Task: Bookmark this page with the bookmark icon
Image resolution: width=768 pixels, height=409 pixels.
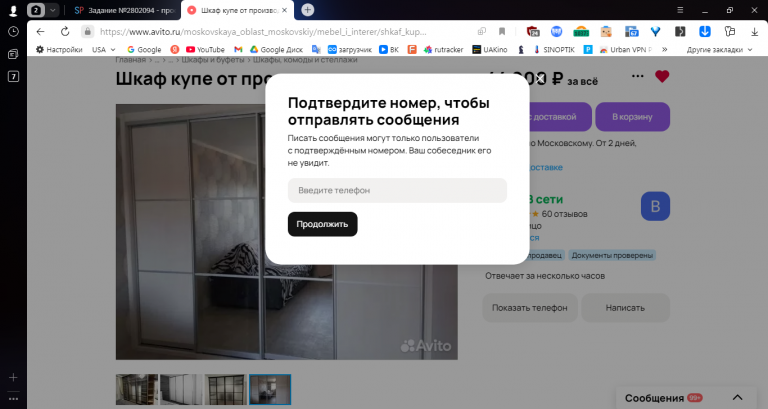Action: tap(502, 32)
